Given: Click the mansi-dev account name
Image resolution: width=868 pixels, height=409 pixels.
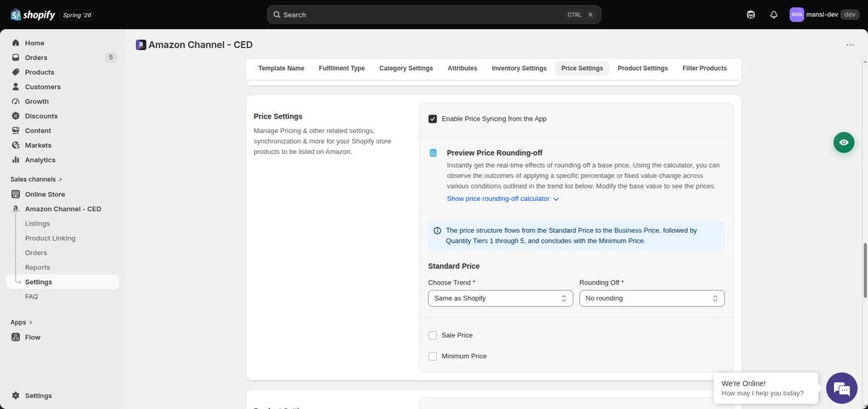Looking at the screenshot, I should 822,14.
